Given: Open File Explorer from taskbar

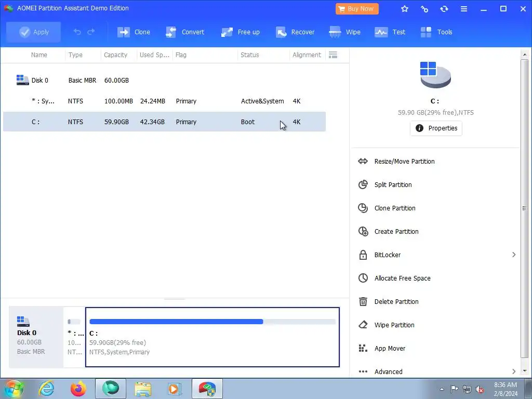Looking at the screenshot, I should pos(143,389).
